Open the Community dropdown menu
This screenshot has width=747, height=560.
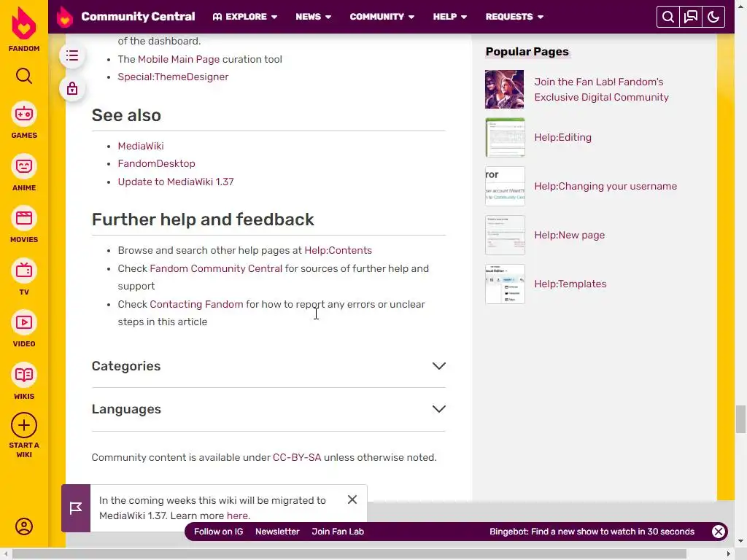382,17
